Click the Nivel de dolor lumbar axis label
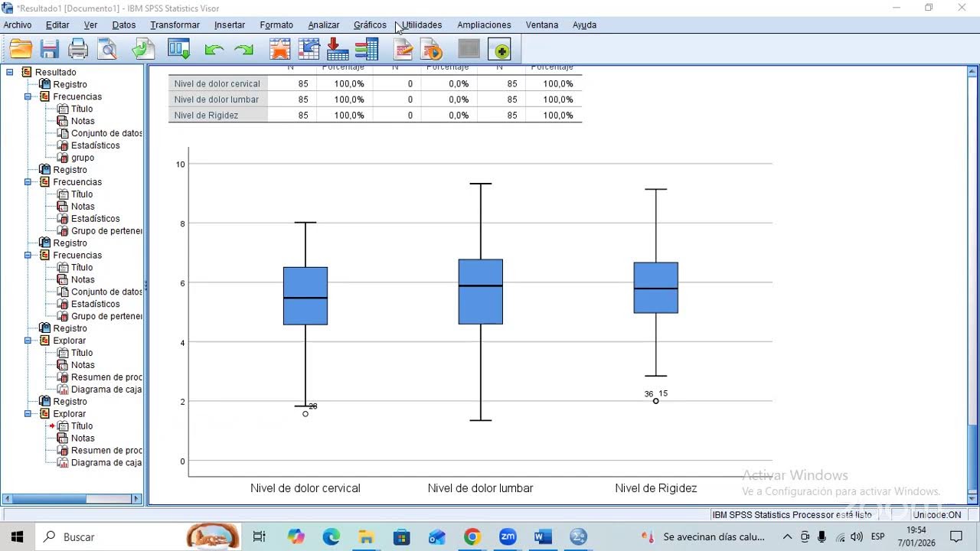Image resolution: width=980 pixels, height=551 pixels. point(481,488)
